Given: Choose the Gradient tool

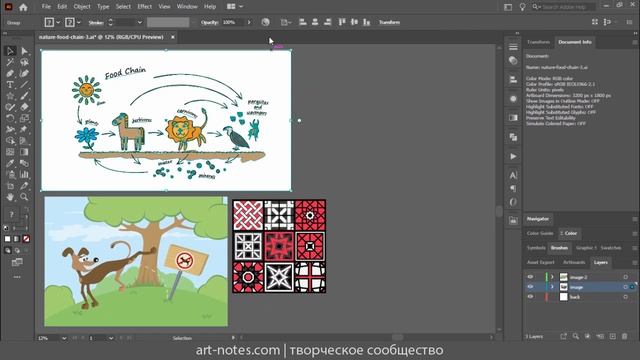Looking at the screenshot, I should [24, 152].
